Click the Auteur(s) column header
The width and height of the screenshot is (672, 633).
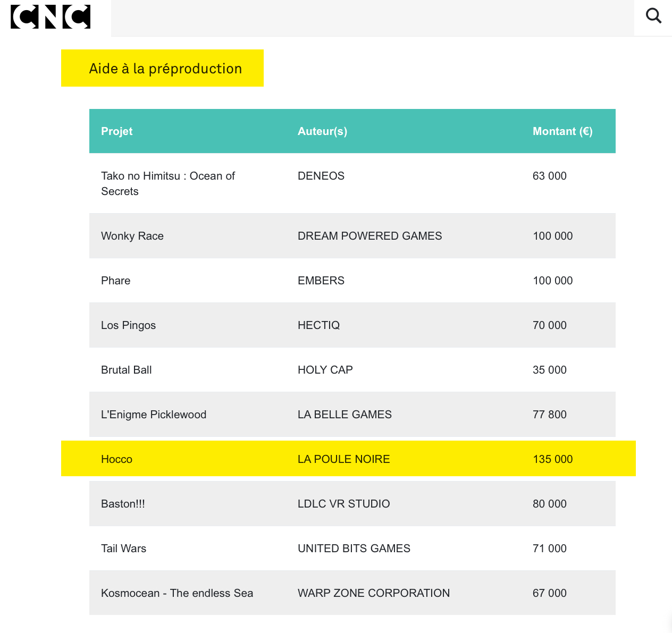[x=322, y=131]
